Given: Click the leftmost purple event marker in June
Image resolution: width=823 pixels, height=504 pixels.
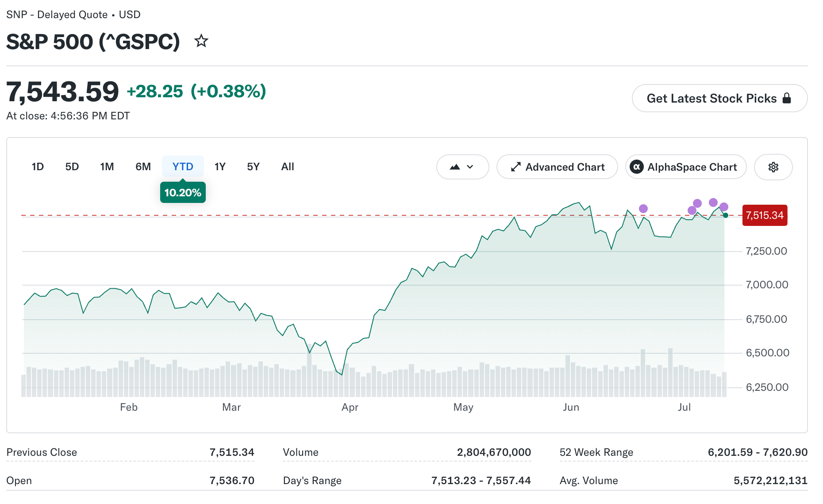Looking at the screenshot, I should click(643, 209).
